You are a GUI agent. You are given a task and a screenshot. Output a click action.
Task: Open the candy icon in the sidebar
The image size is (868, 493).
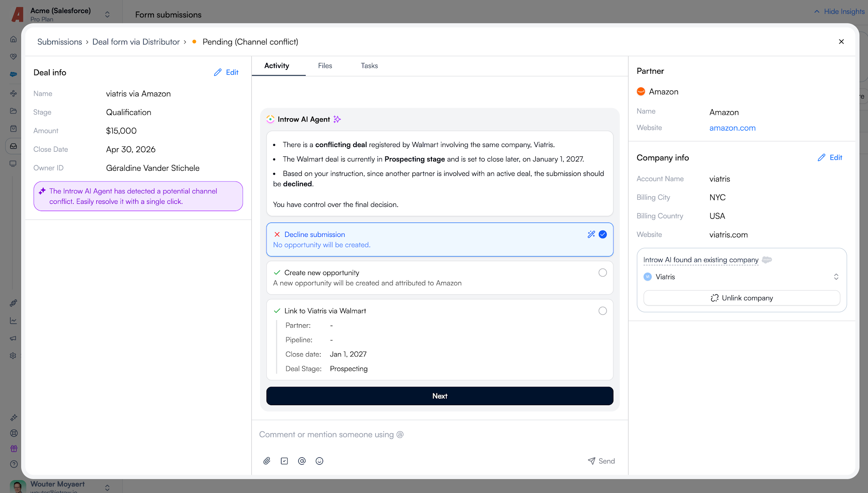14,303
